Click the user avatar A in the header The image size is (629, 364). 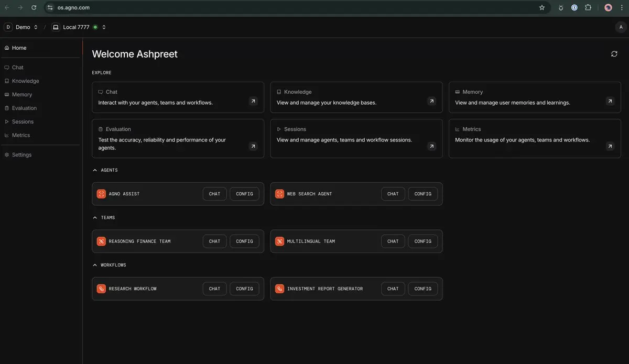621,27
